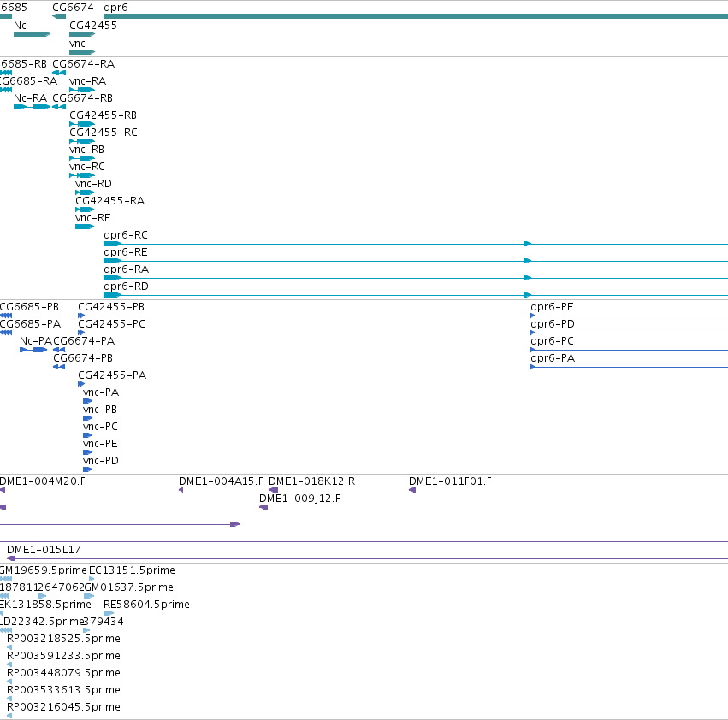Click the 379434 EST label
This screenshot has width=728, height=720.
104,621
